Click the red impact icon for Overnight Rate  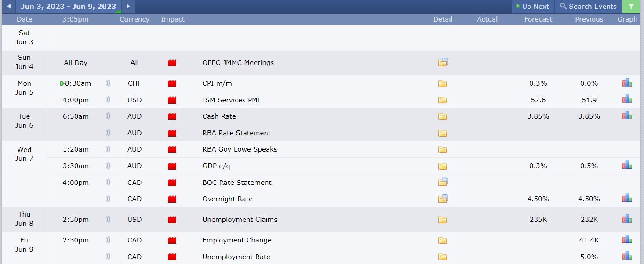[x=172, y=199]
